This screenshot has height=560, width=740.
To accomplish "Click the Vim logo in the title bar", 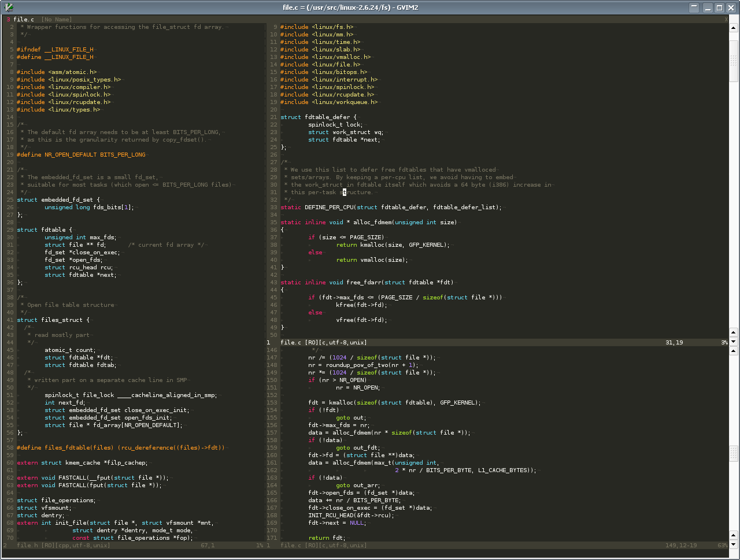I will coord(9,8).
